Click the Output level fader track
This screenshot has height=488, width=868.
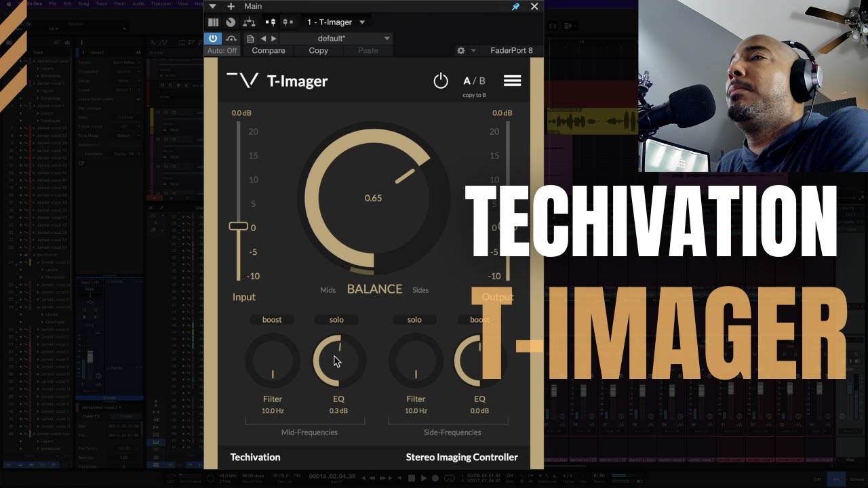[507, 201]
